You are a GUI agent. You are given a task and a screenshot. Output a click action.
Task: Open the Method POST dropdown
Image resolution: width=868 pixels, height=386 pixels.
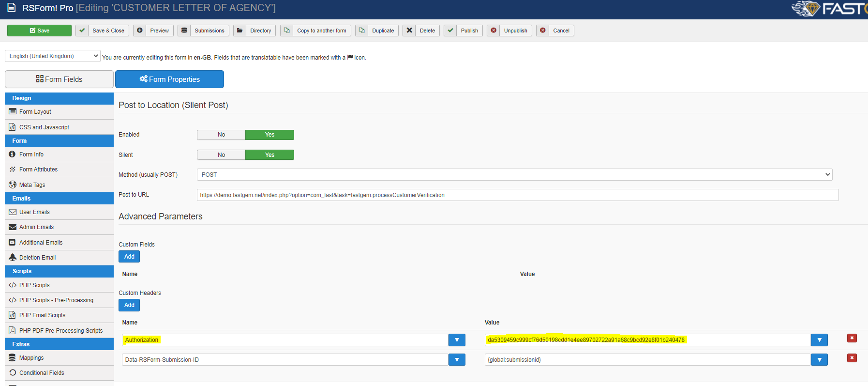[x=515, y=175]
